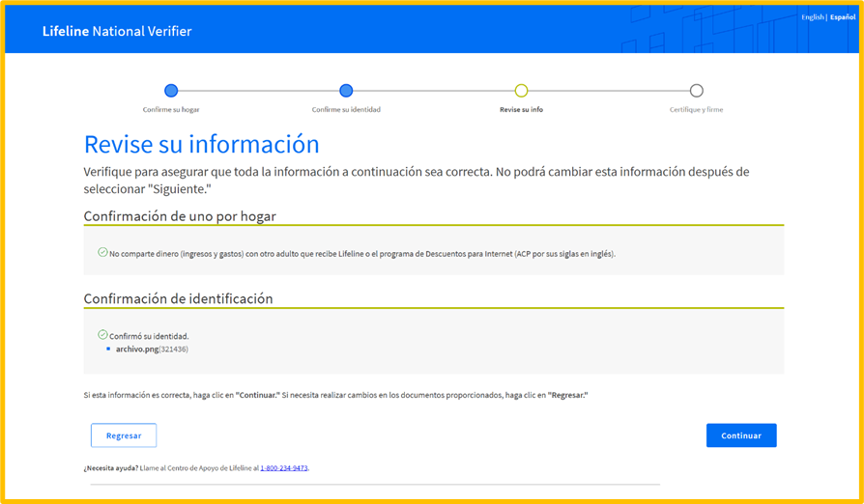864x504 pixels.
Task: Click the Confirme su identidad step label
Action: pyautogui.click(x=346, y=109)
